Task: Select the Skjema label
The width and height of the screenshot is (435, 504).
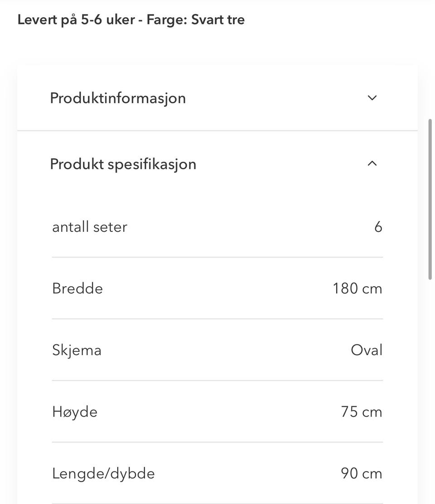Action: 77,350
